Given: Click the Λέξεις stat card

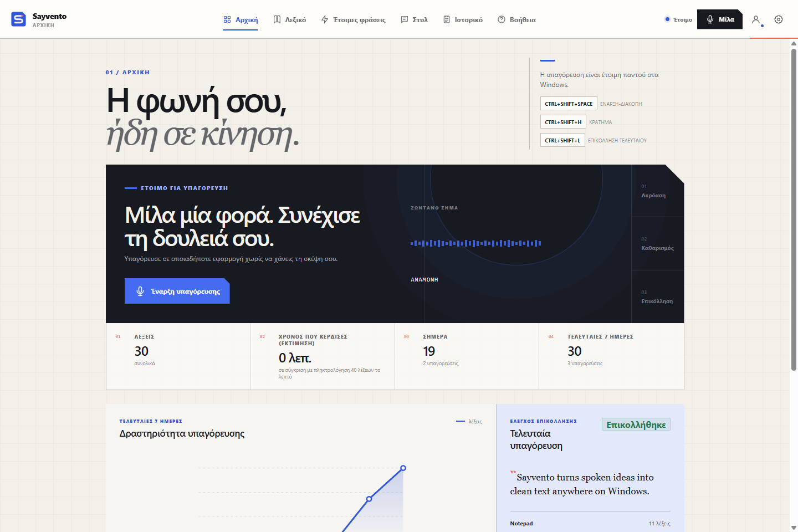Looking at the screenshot, I should tap(178, 356).
